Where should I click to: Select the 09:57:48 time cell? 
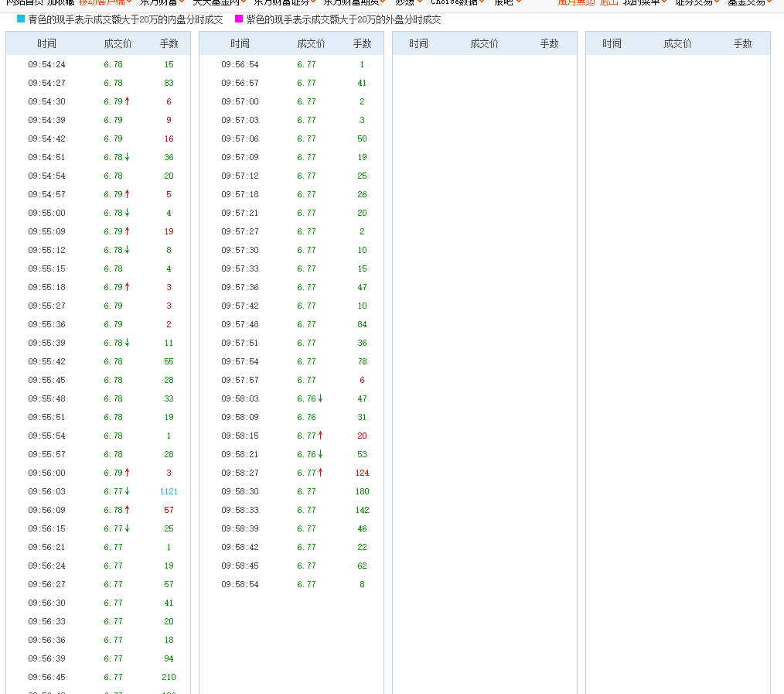(x=240, y=324)
